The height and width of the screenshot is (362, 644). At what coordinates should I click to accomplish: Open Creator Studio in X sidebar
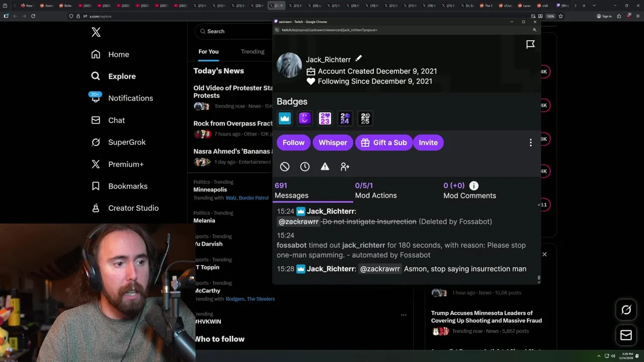click(124, 208)
